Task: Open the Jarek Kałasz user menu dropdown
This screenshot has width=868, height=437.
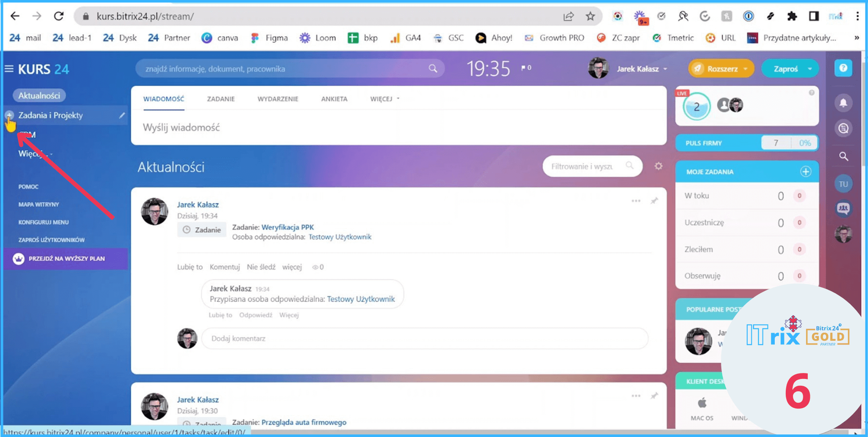Action: [642, 69]
